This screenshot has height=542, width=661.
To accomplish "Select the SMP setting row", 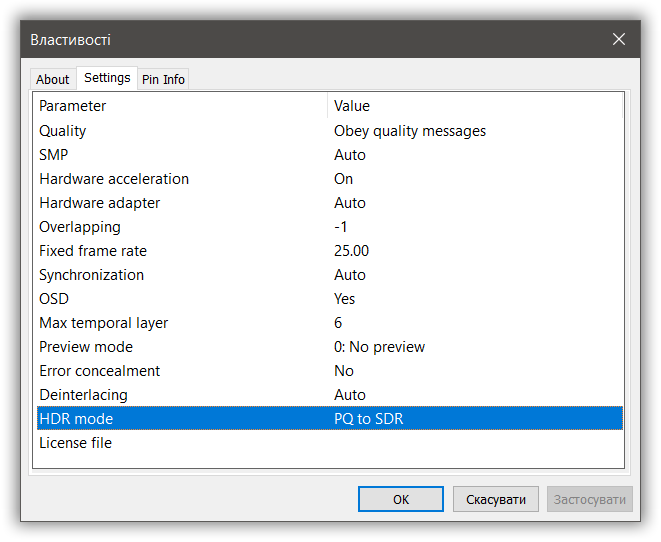I will click(x=54, y=155).
